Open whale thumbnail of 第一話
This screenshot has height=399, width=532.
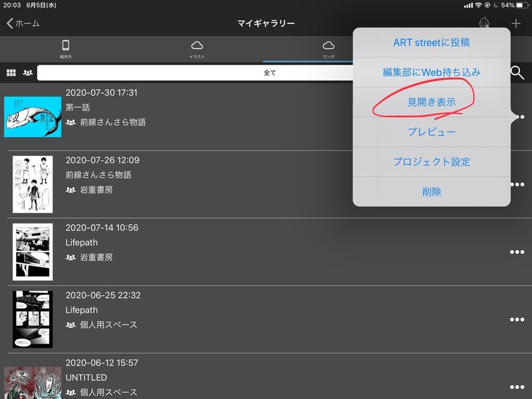(33, 117)
